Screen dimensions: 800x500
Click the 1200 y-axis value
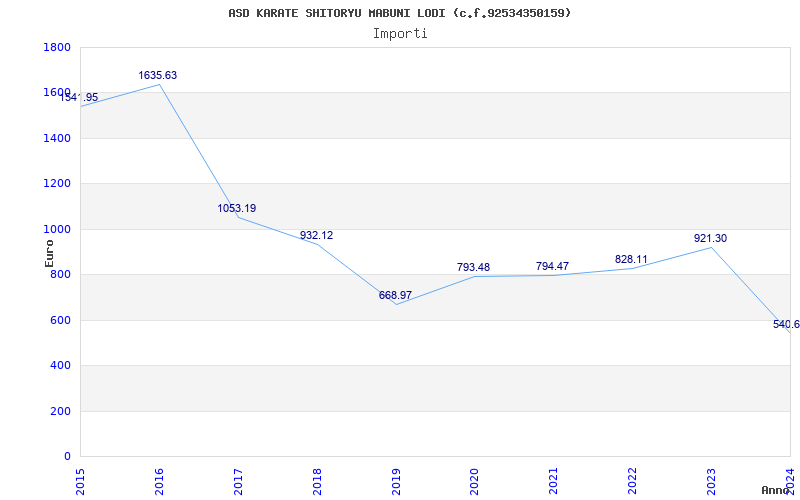[x=57, y=184]
